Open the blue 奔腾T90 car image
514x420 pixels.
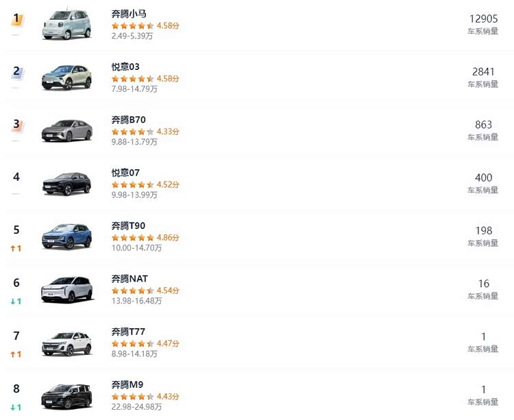click(x=67, y=236)
